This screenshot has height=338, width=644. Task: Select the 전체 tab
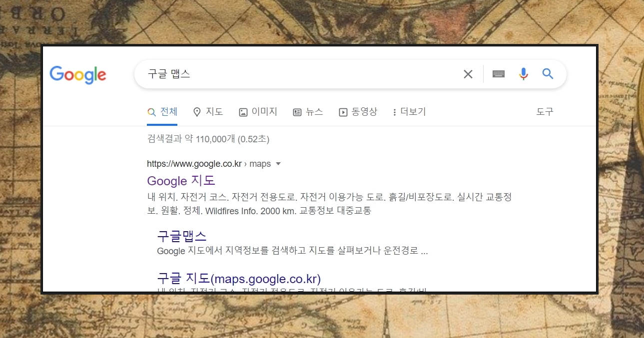[x=162, y=112]
